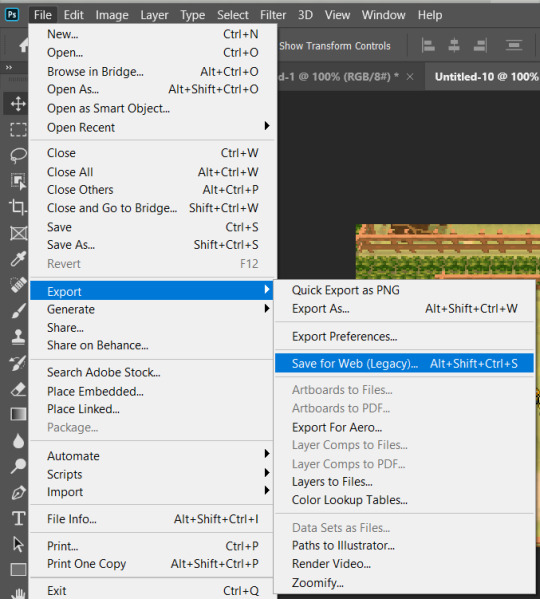This screenshot has width=540, height=599.
Task: Select the Rectangle shape tool
Action: coord(18,570)
